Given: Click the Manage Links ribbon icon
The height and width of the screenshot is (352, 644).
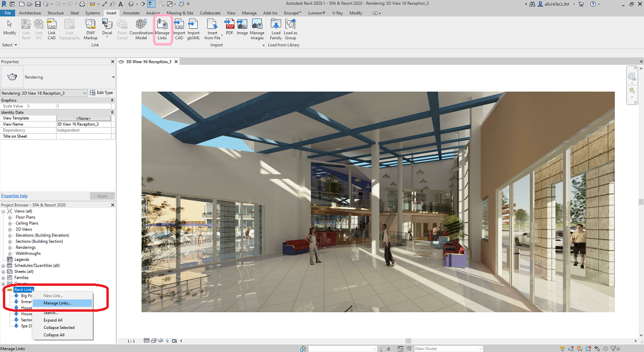Looking at the screenshot, I should (x=162, y=30).
